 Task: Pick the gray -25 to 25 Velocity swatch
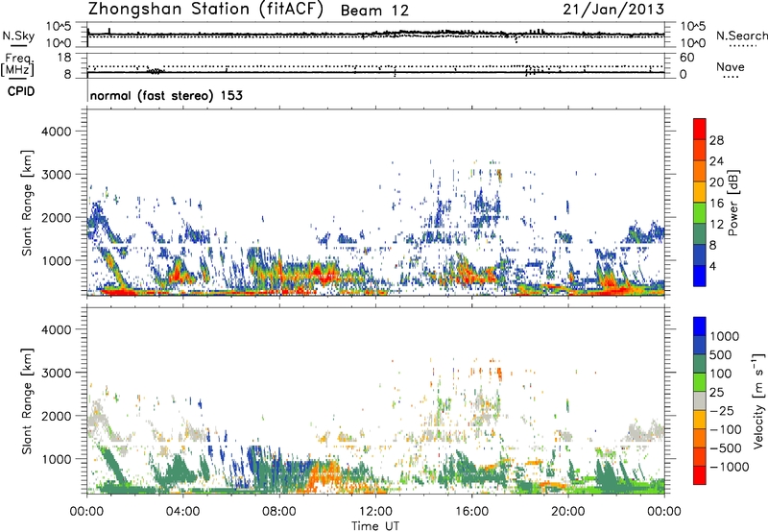click(x=700, y=401)
